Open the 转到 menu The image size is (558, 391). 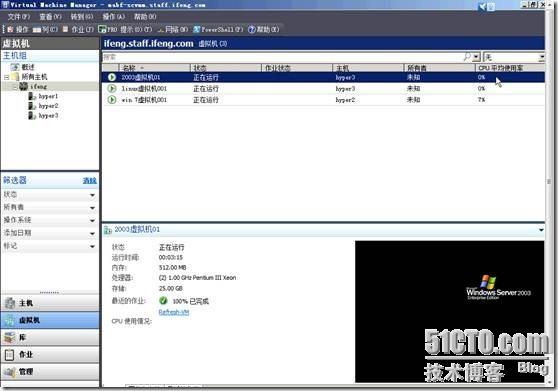[x=81, y=17]
